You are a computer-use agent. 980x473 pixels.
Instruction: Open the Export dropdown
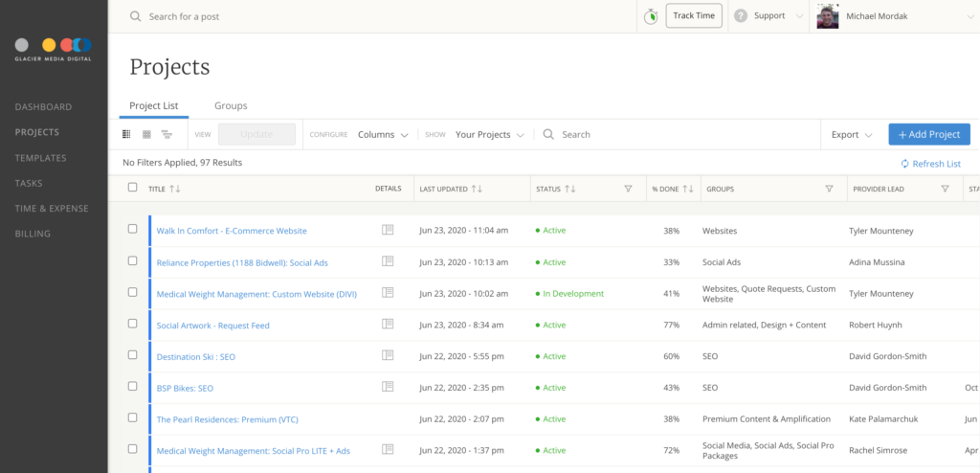[851, 134]
